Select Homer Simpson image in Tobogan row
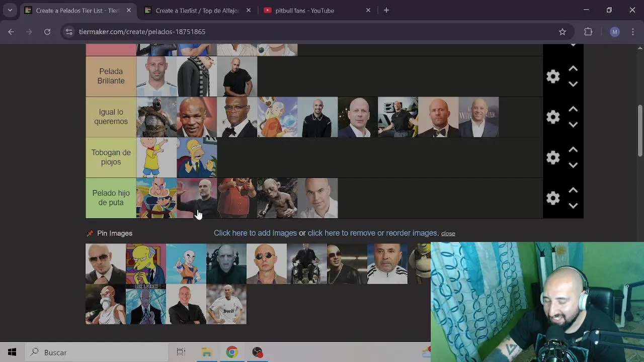644x362 pixels. (x=197, y=157)
